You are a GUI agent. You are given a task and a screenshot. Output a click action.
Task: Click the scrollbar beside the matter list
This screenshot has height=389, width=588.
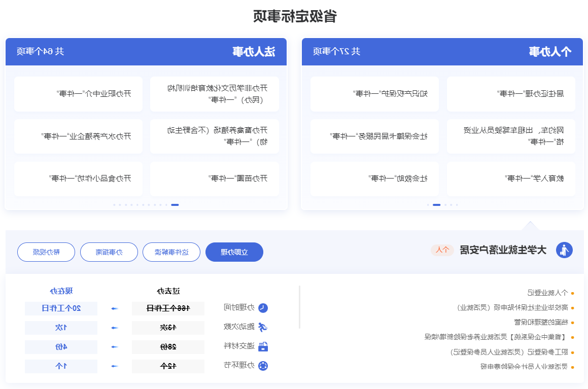299,307
